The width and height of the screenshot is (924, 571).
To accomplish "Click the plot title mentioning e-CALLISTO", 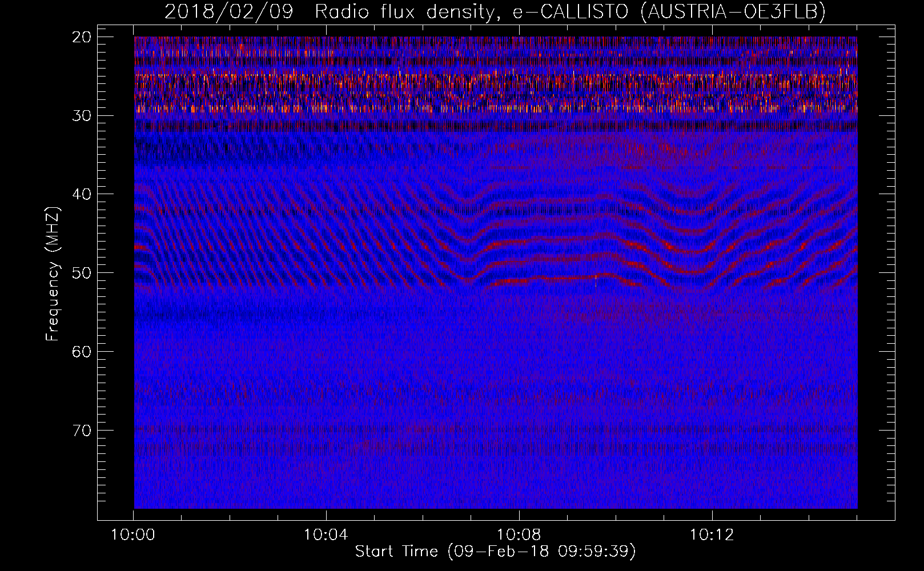I will click(495, 11).
